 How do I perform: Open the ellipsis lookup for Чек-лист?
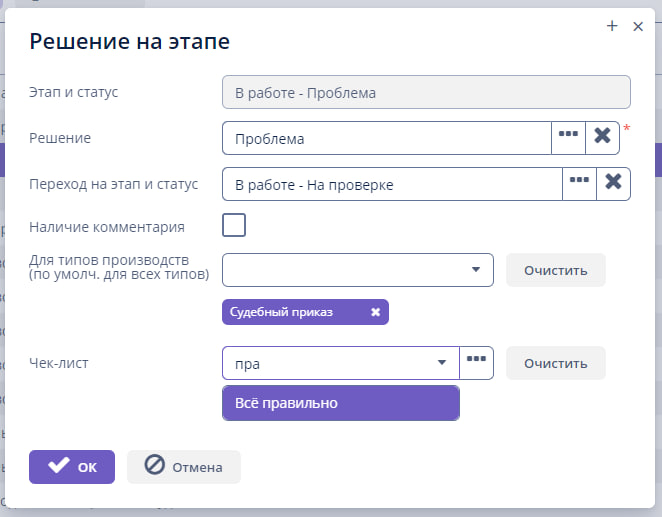477,363
